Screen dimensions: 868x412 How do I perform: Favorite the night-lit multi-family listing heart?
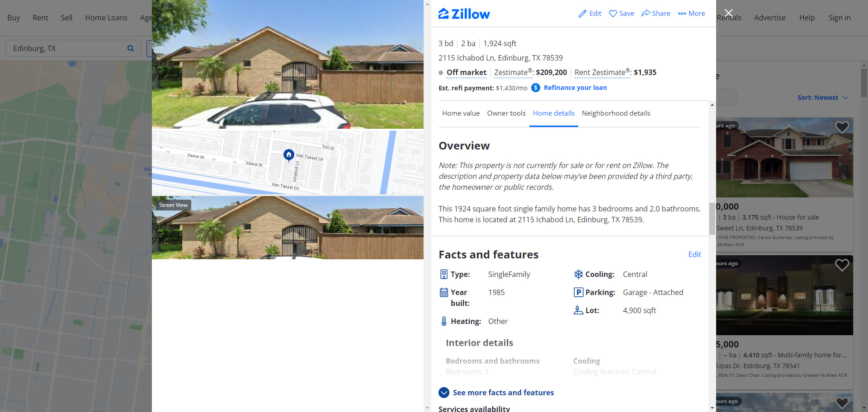[x=842, y=265]
